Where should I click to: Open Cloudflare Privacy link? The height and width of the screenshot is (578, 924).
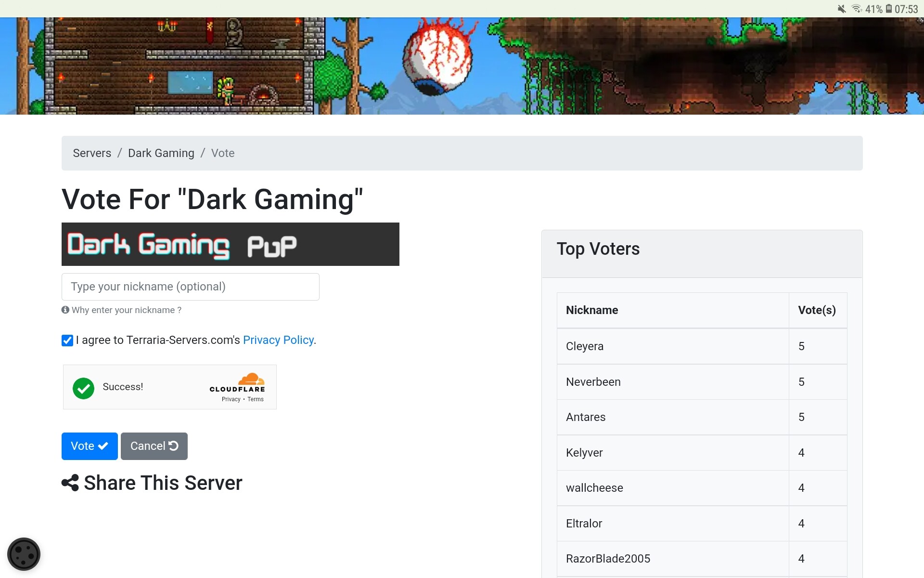click(231, 399)
